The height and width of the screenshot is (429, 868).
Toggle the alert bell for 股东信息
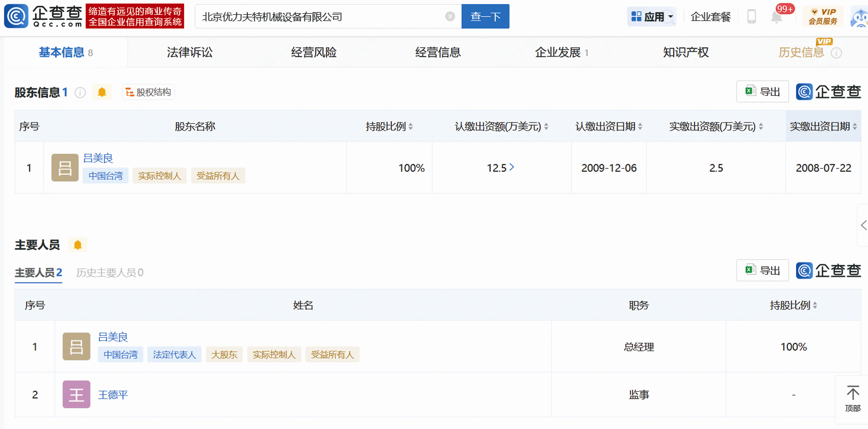coord(102,92)
